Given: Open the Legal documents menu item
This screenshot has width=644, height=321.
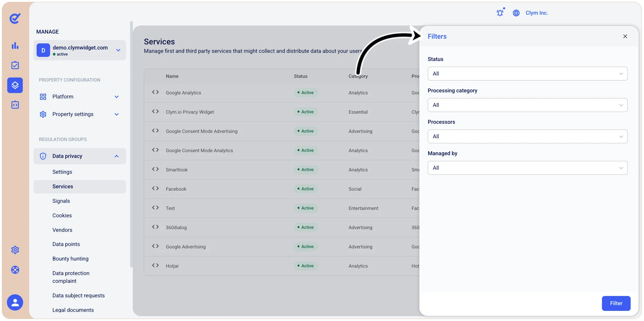Looking at the screenshot, I should coord(73,310).
